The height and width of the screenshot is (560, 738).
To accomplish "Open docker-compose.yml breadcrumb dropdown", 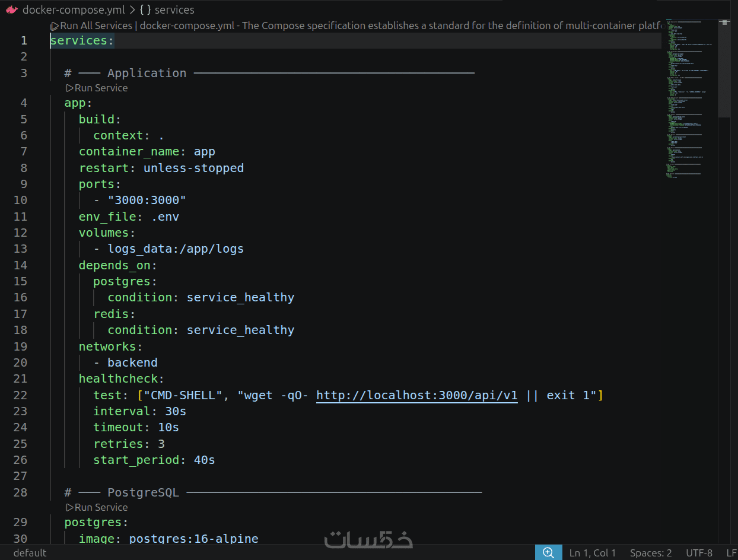I will click(74, 9).
